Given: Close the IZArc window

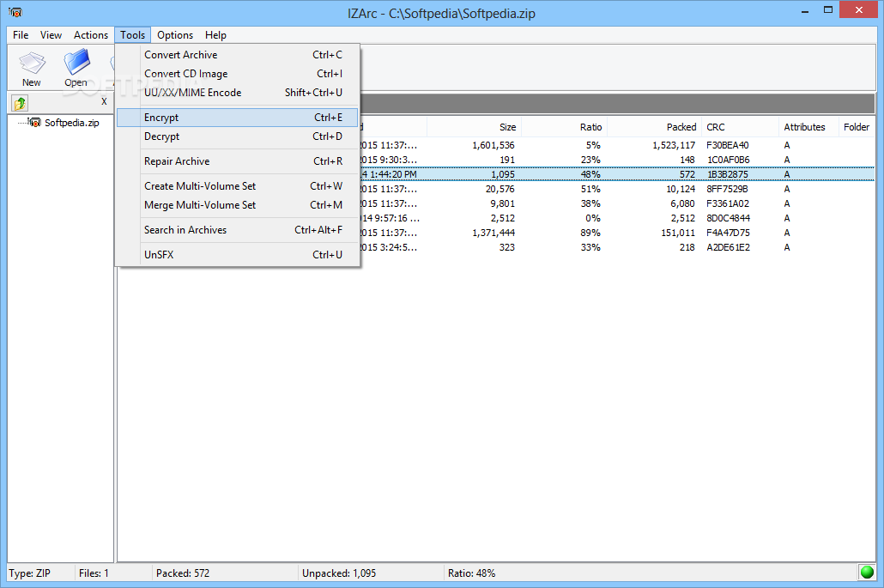Looking at the screenshot, I should 858,9.
